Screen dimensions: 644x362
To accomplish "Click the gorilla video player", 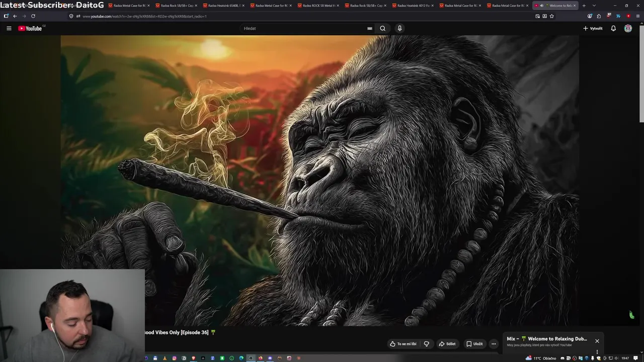I will [319, 180].
